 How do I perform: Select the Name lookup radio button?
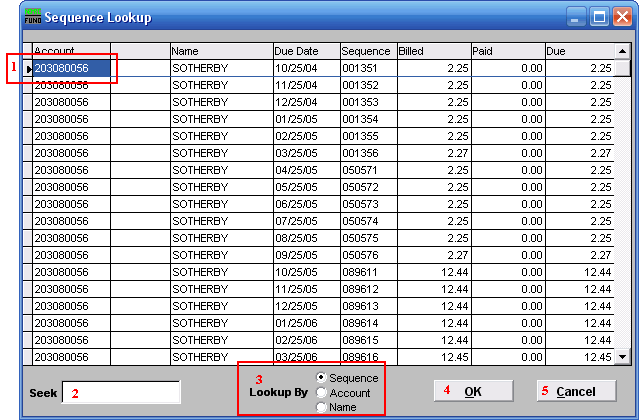coord(321,407)
